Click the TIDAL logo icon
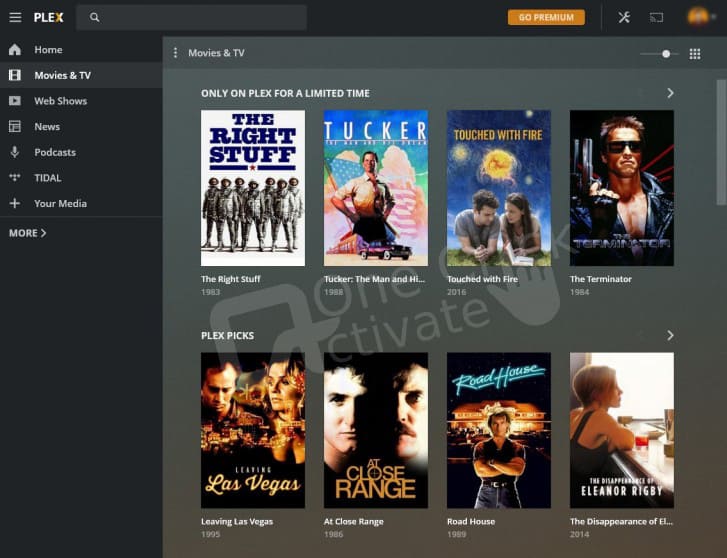 click(x=15, y=177)
